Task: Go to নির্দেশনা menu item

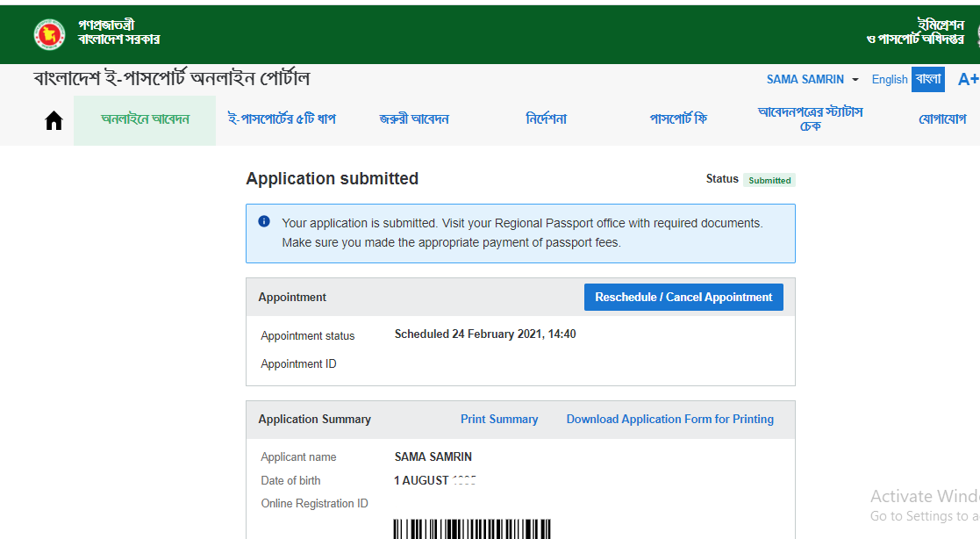Action: coord(547,119)
